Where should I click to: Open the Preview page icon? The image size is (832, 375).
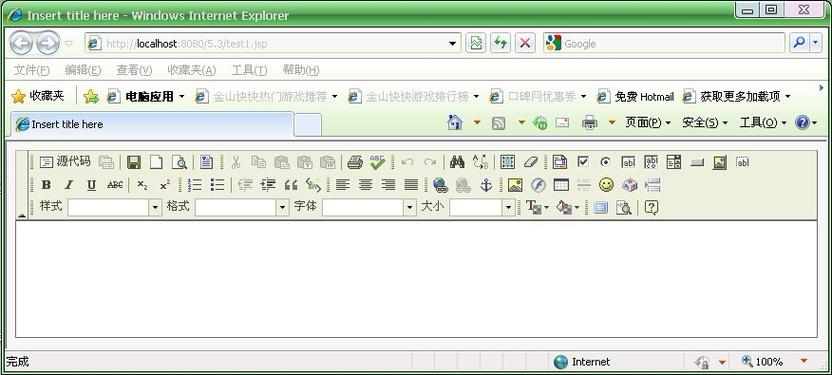pos(179,162)
